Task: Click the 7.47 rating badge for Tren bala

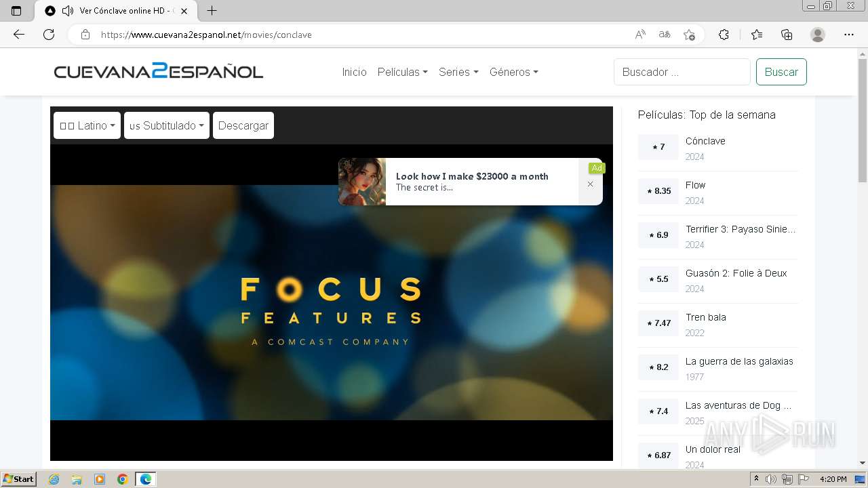Action: pyautogui.click(x=658, y=323)
